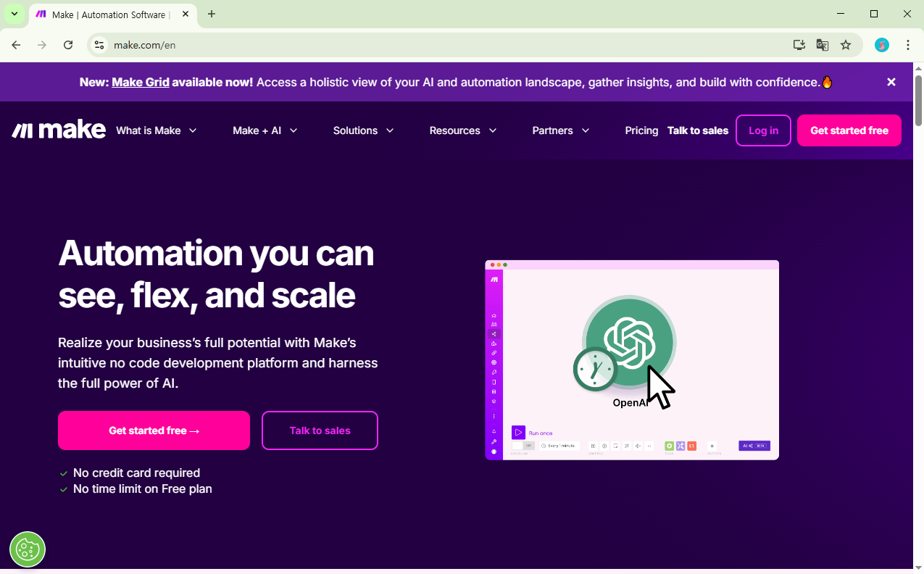Open the cookie settings icon
The width and height of the screenshot is (924, 574).
28,549
